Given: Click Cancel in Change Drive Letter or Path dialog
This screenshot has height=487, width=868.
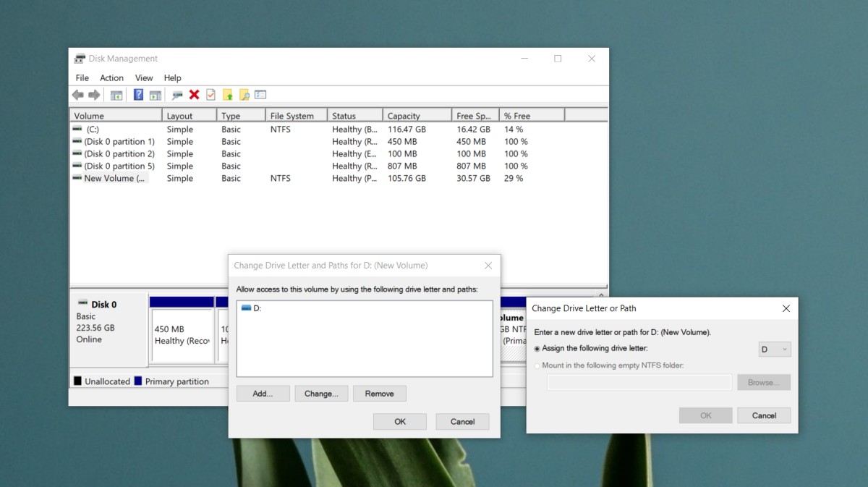Looking at the screenshot, I should click(764, 415).
